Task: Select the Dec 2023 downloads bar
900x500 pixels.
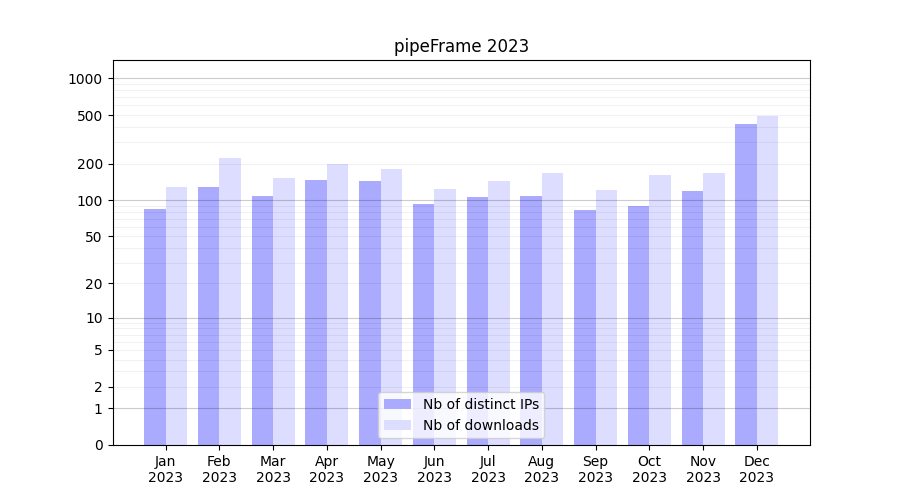Action: (767, 280)
